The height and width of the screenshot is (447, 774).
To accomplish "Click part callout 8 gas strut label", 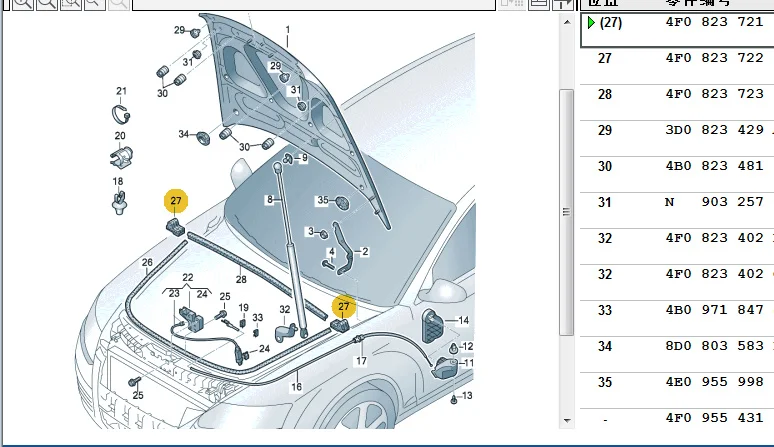I will (268, 201).
